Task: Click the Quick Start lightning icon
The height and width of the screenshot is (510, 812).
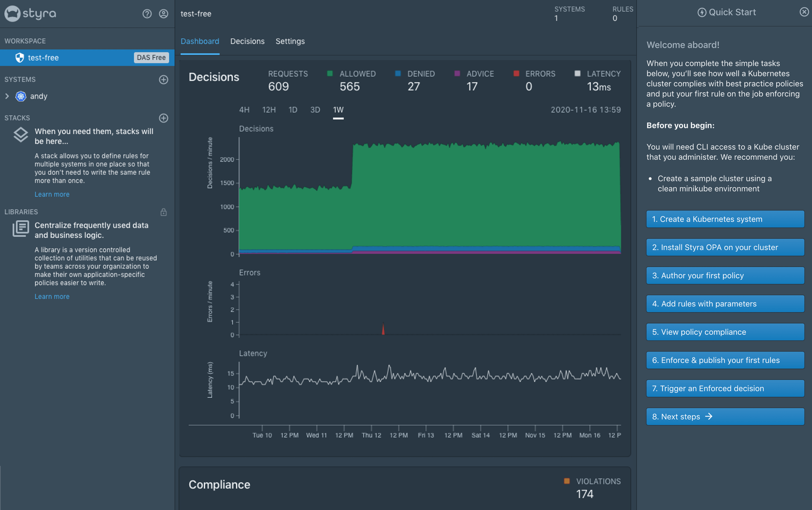Action: click(x=702, y=13)
